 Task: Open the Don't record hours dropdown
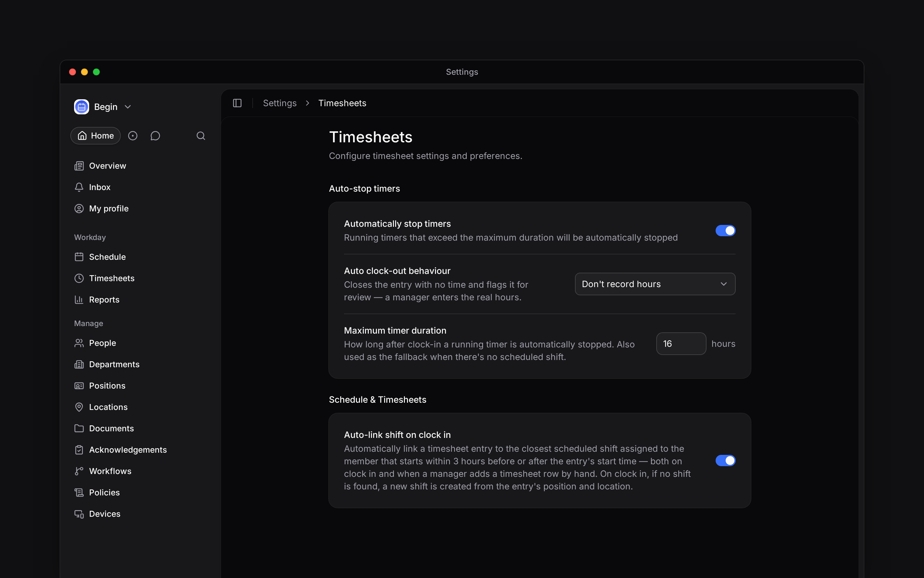click(x=655, y=284)
